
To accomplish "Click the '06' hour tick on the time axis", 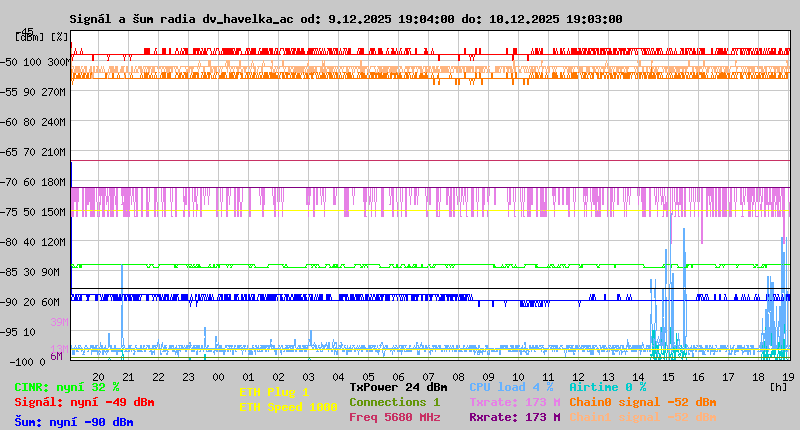I will coord(398,377).
